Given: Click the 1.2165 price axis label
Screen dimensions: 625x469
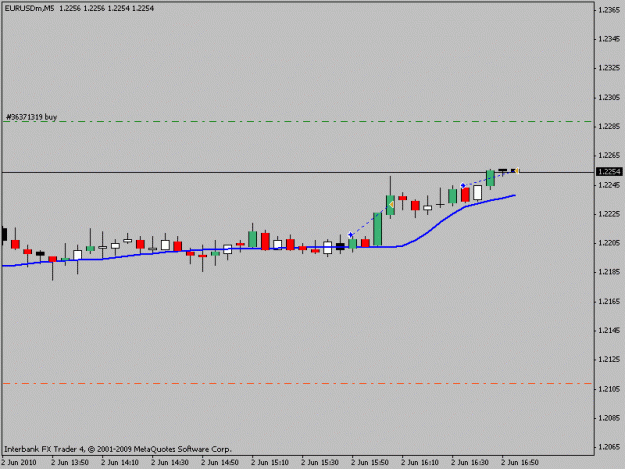Looking at the screenshot, I should (609, 302).
